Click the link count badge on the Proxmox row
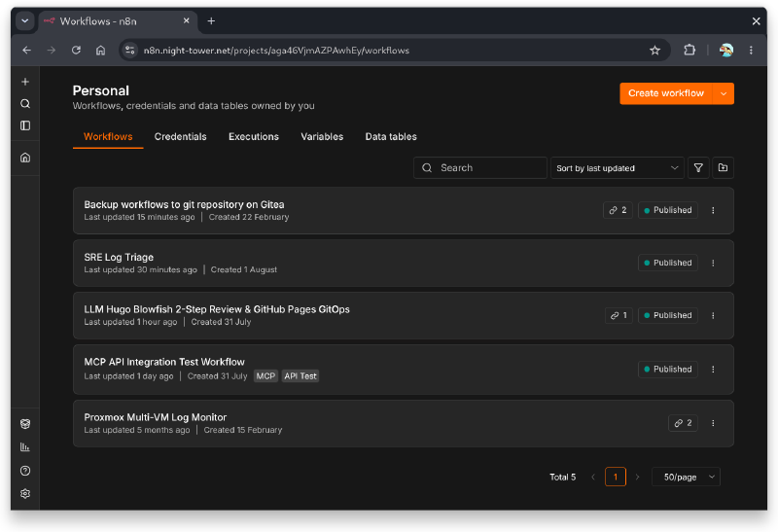This screenshot has height=532, width=778. (x=684, y=423)
